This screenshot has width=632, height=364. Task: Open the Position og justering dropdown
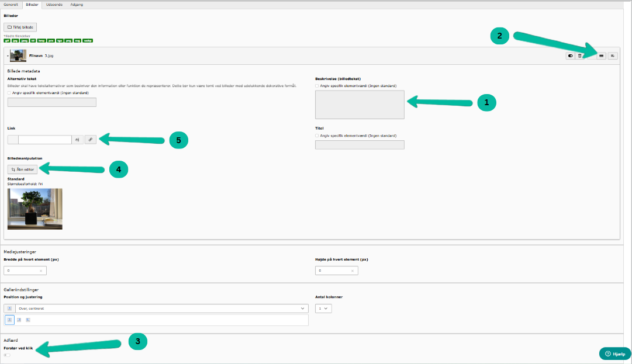[x=161, y=308]
